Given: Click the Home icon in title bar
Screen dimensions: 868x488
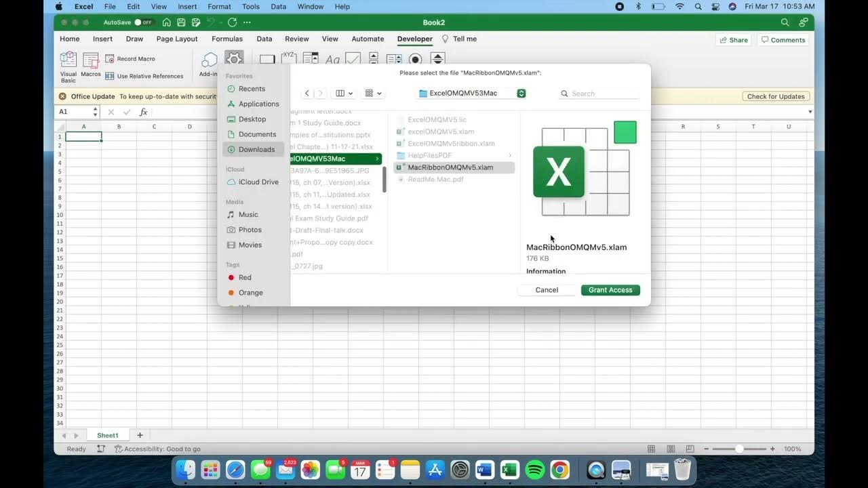Looking at the screenshot, I should click(x=167, y=22).
